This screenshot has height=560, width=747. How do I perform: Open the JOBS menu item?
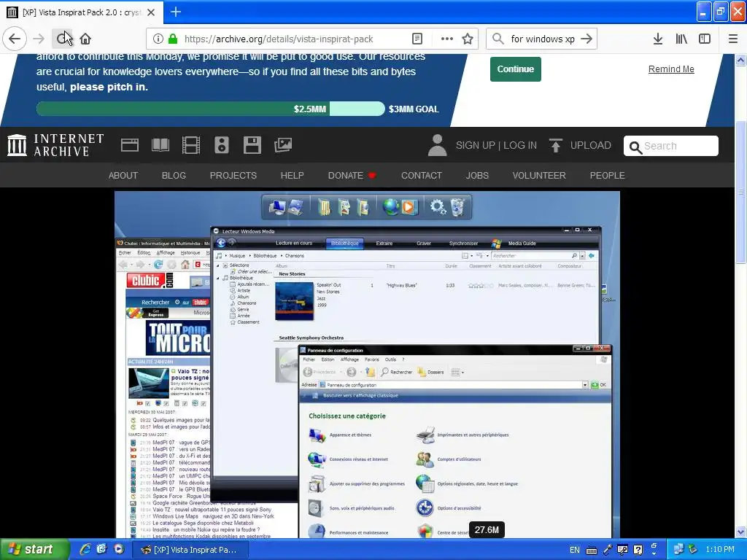click(x=477, y=175)
